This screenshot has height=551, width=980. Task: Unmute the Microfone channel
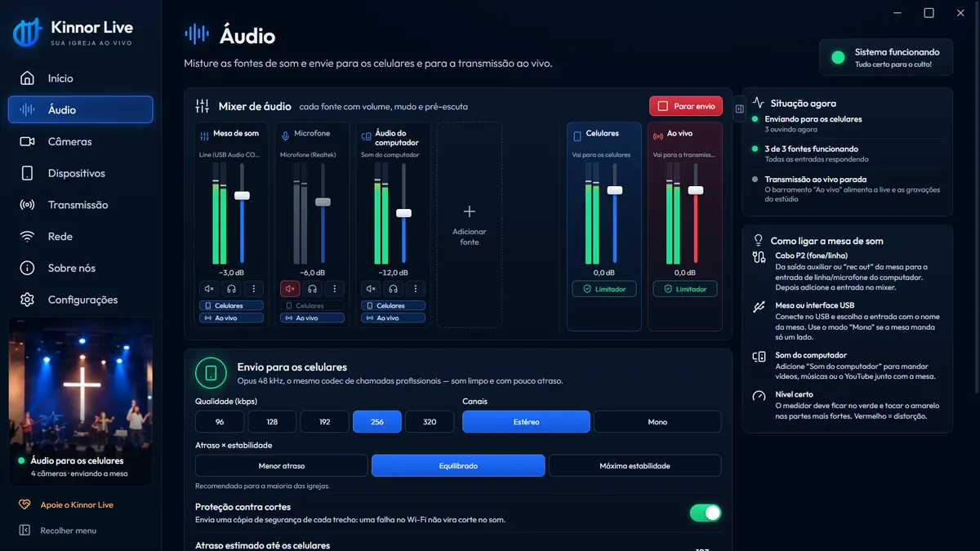pos(290,288)
